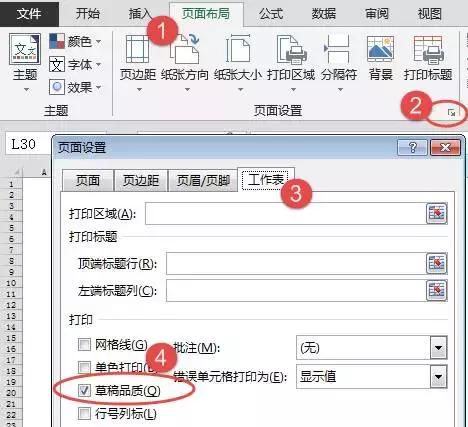This screenshot has height=427, width=468.
Task: Click the 打印区域 print area icon
Action: click(291, 49)
